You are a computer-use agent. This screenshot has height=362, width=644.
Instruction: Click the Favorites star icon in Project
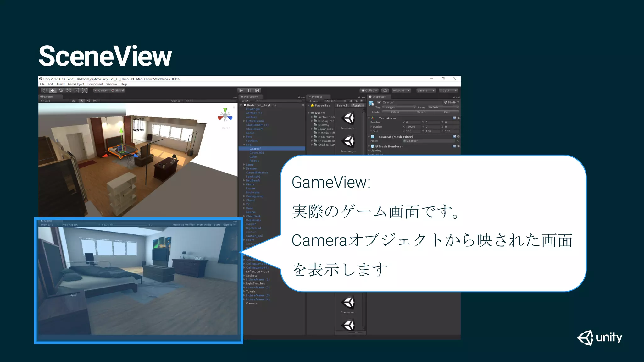312,106
